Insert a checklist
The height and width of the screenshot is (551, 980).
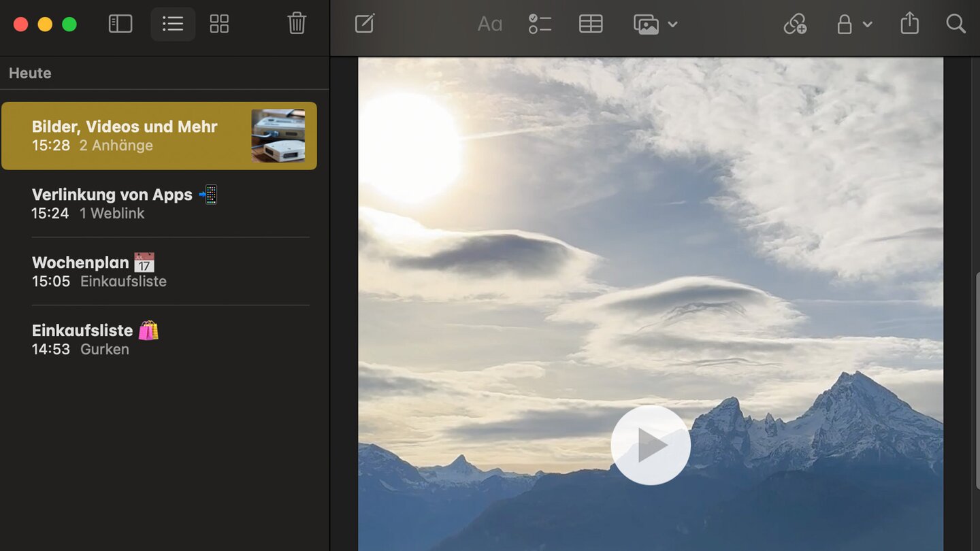(540, 24)
